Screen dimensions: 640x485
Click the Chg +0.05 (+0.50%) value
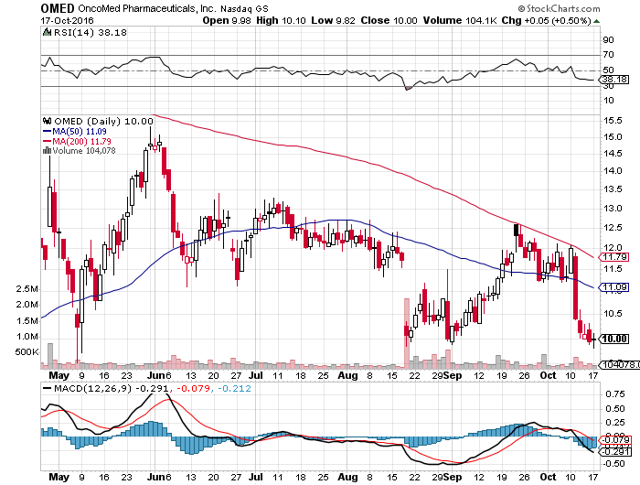click(x=547, y=20)
